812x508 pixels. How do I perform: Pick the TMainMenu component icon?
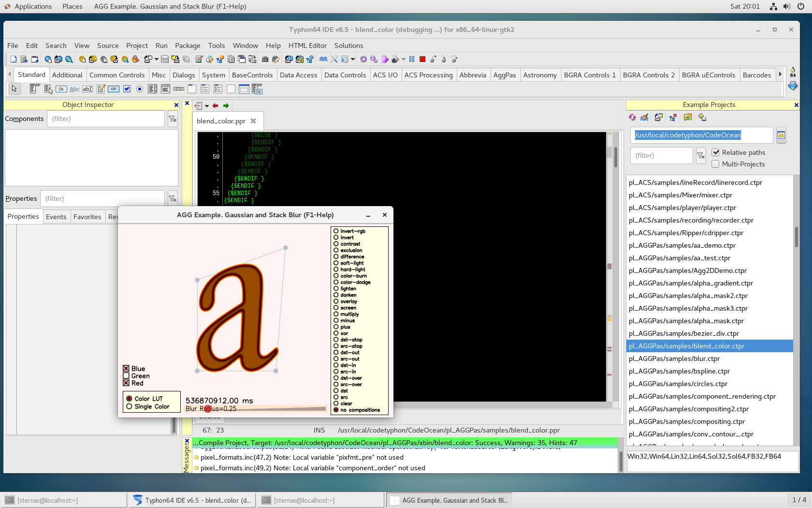pyautogui.click(x=34, y=89)
